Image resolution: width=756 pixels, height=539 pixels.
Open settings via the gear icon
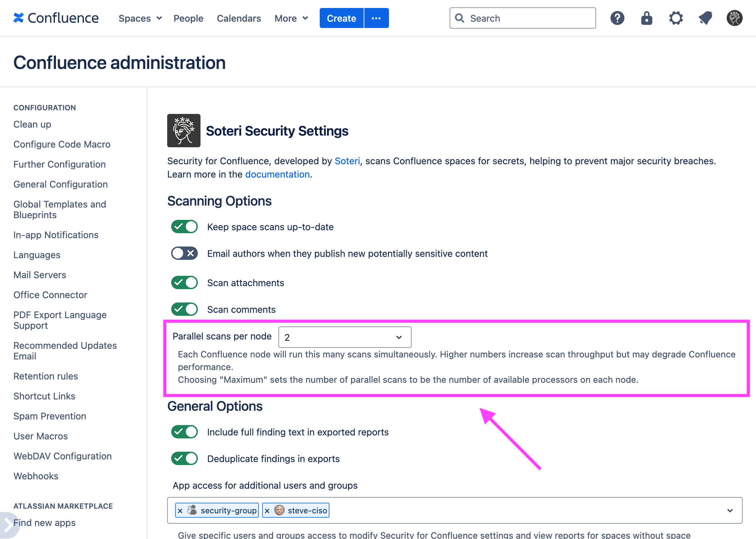[x=676, y=18]
